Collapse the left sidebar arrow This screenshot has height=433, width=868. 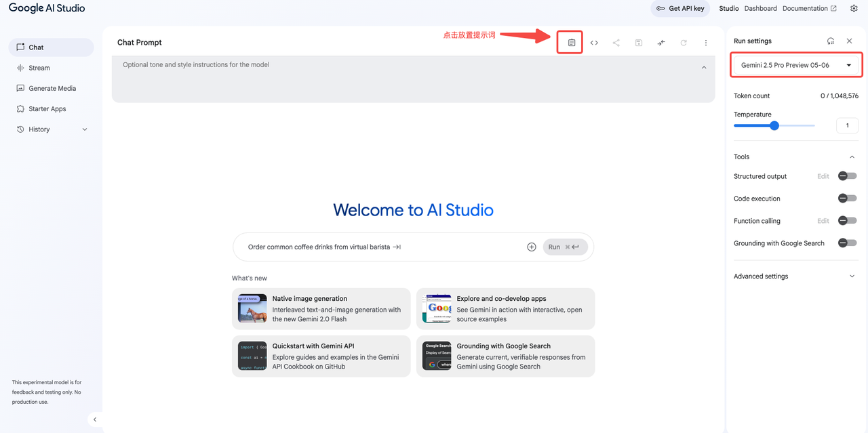coord(95,419)
